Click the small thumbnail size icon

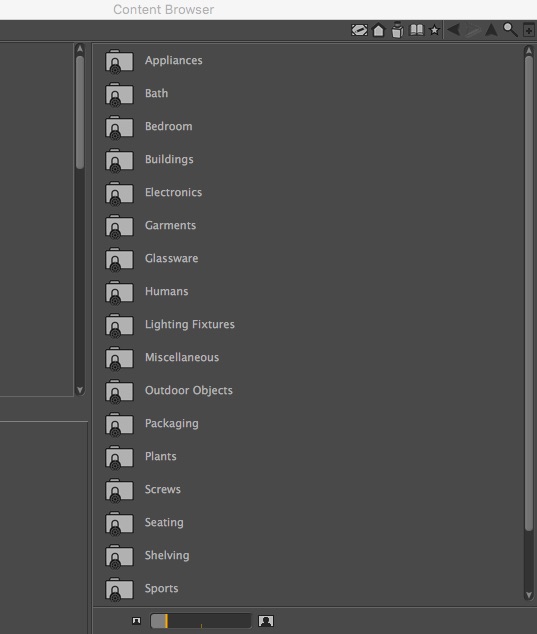137,621
